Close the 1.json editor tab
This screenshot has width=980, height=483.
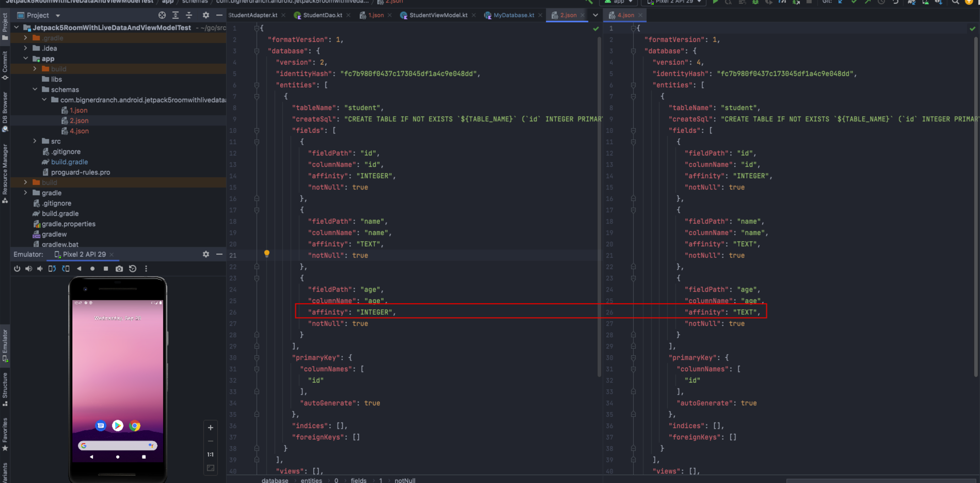[x=390, y=15]
